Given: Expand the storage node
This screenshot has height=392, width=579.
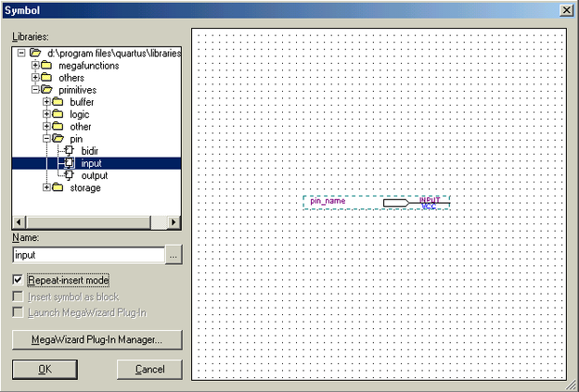Looking at the screenshot, I should click(46, 187).
